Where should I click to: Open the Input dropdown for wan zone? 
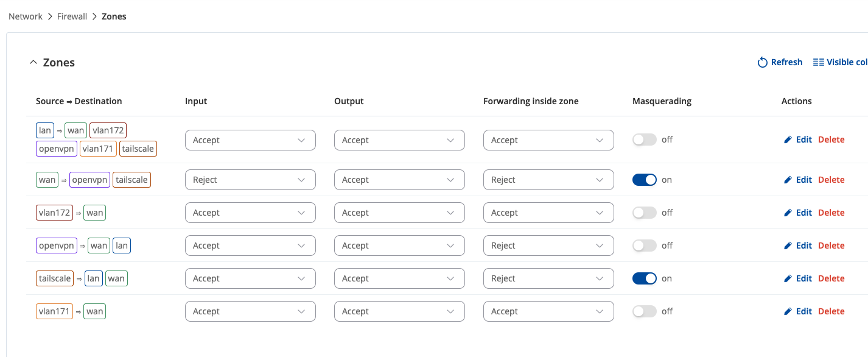tap(250, 180)
